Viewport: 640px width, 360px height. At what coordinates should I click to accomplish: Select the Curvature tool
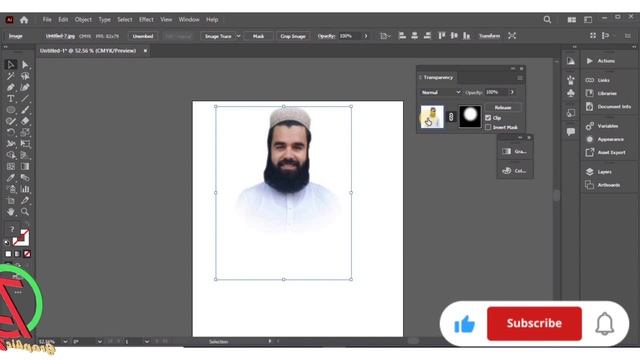click(x=25, y=87)
